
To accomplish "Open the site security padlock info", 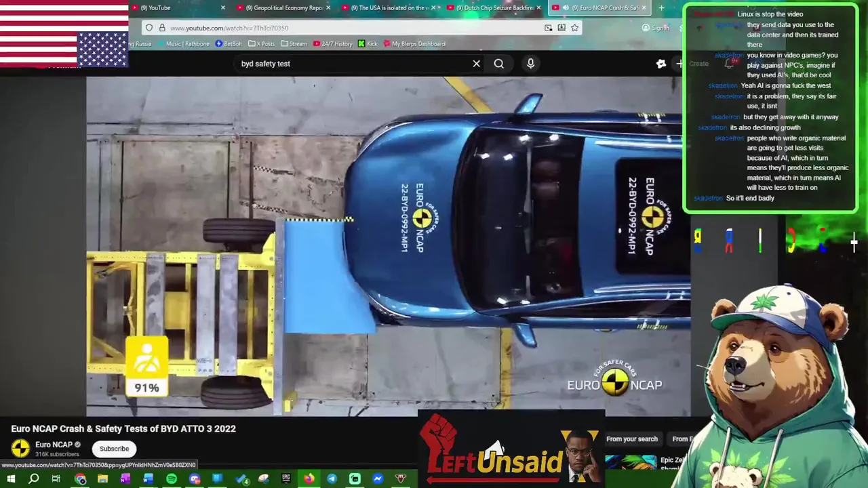I will point(162,28).
